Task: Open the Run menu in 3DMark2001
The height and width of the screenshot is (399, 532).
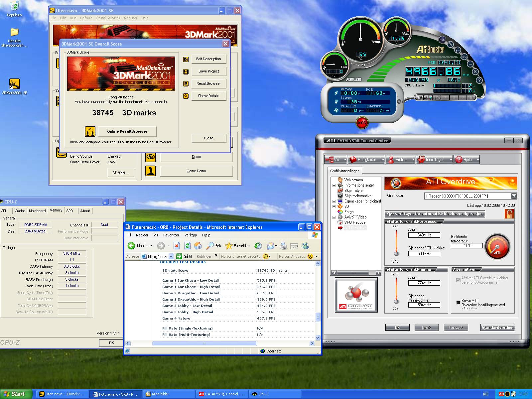Action: coord(73,18)
